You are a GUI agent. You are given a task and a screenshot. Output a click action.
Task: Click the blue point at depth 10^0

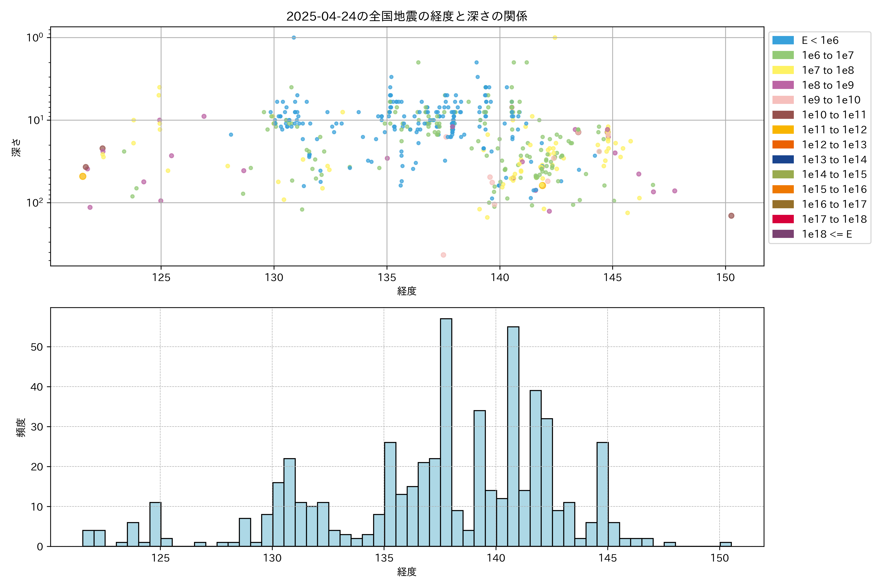(294, 37)
